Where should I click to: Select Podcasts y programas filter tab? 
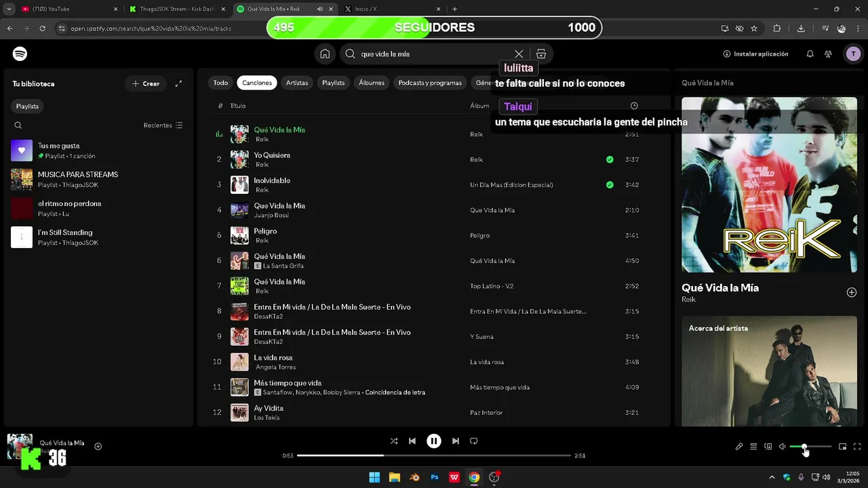pyautogui.click(x=430, y=83)
